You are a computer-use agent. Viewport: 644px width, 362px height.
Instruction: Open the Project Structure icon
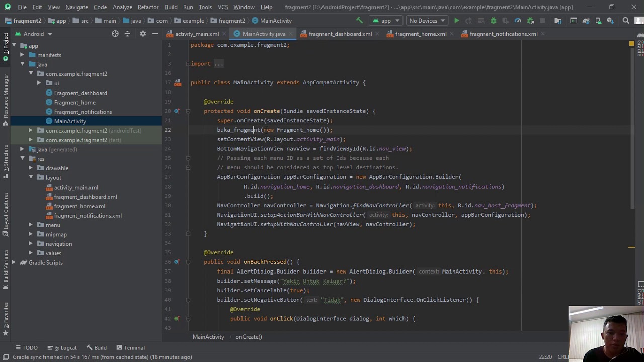[x=558, y=21]
